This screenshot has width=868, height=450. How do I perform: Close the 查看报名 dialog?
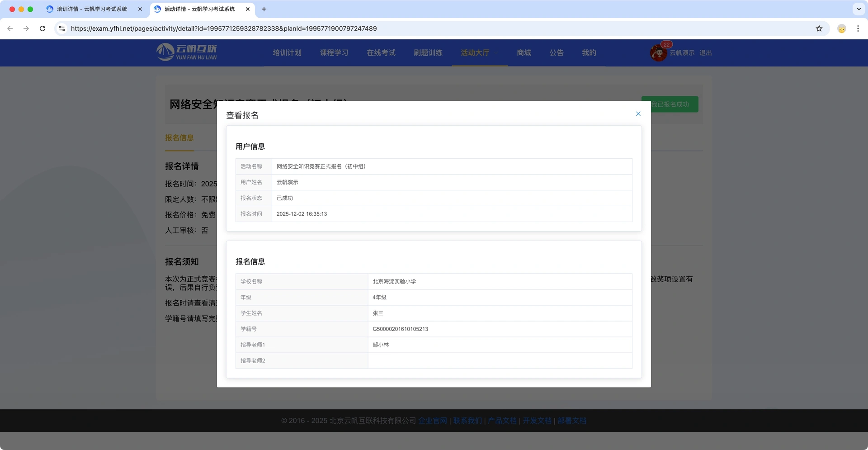click(638, 114)
